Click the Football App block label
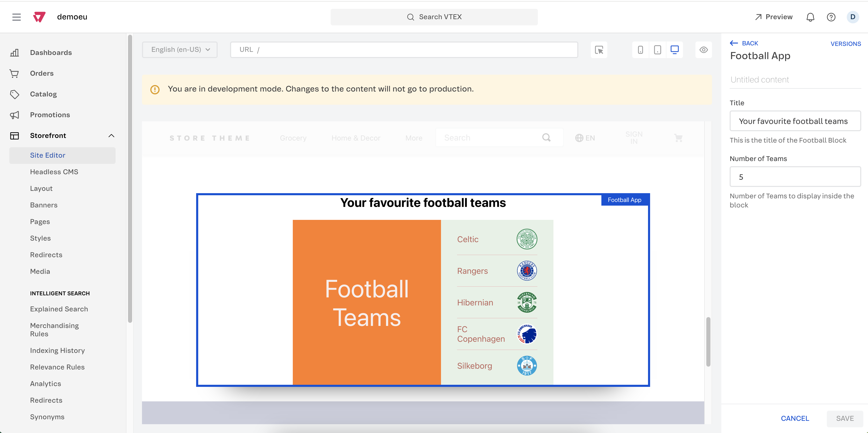 pos(624,199)
